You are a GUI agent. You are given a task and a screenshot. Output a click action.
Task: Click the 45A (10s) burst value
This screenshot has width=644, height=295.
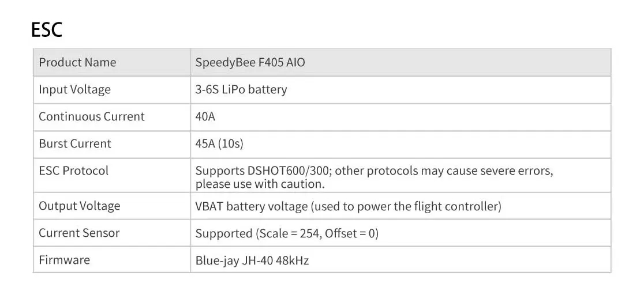(219, 143)
